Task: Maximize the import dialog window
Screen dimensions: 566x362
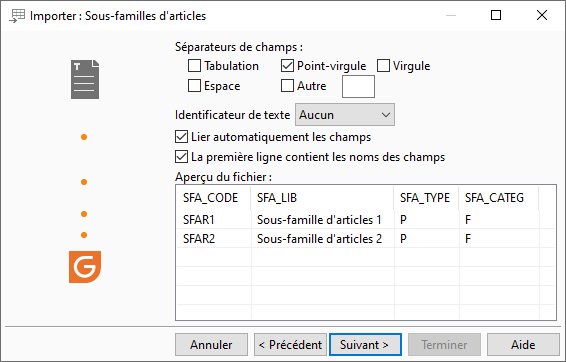Action: pyautogui.click(x=496, y=15)
